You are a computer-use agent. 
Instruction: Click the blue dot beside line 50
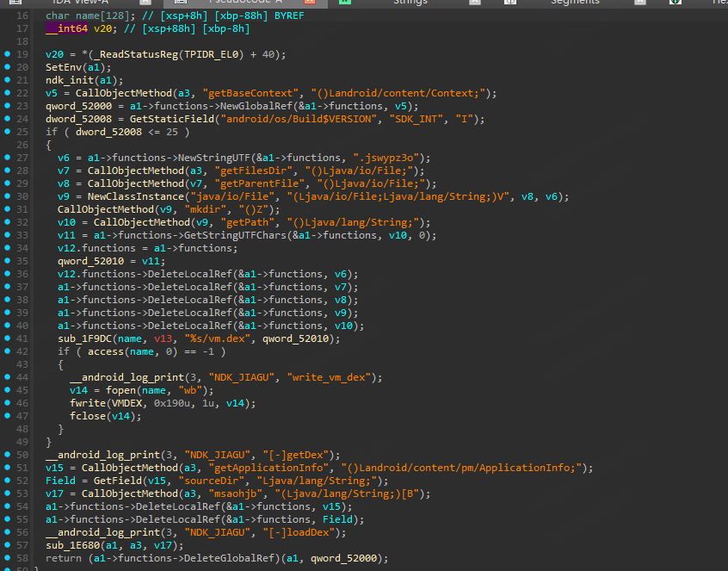(7, 454)
